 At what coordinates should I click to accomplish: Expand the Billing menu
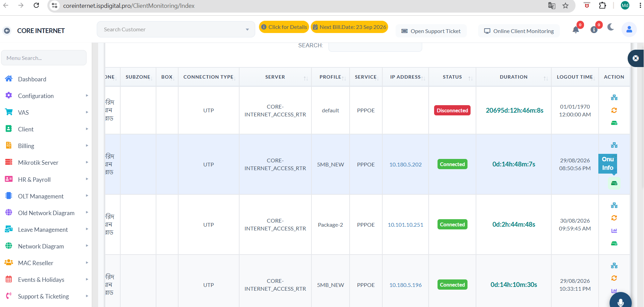(x=46, y=146)
